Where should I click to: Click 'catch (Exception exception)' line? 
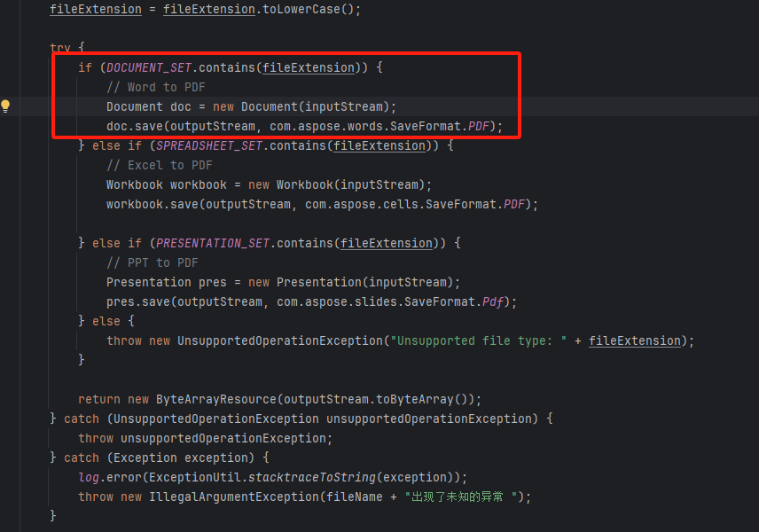[x=160, y=458]
